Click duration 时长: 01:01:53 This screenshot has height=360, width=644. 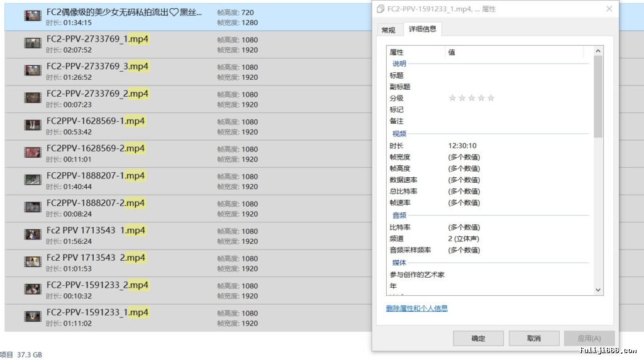coord(69,269)
